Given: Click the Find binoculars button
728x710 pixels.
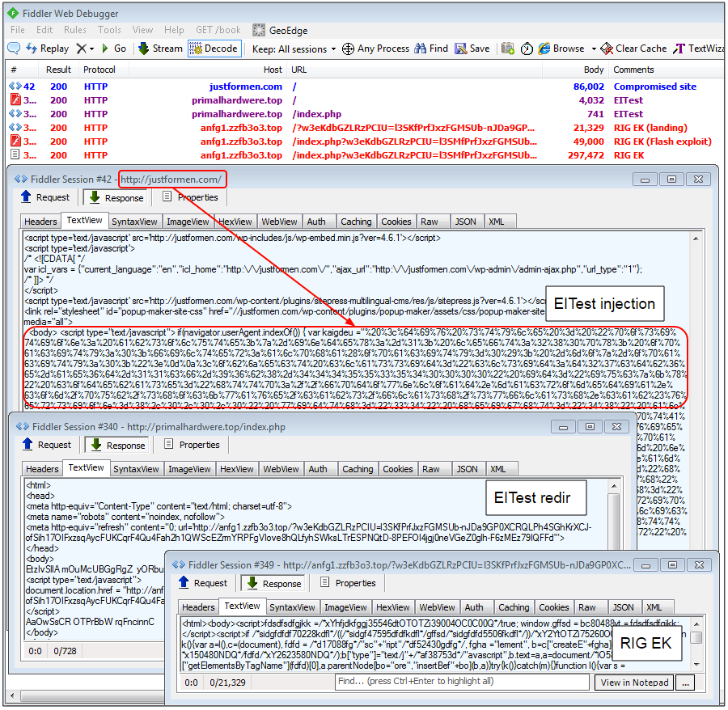Looking at the screenshot, I should (x=431, y=49).
